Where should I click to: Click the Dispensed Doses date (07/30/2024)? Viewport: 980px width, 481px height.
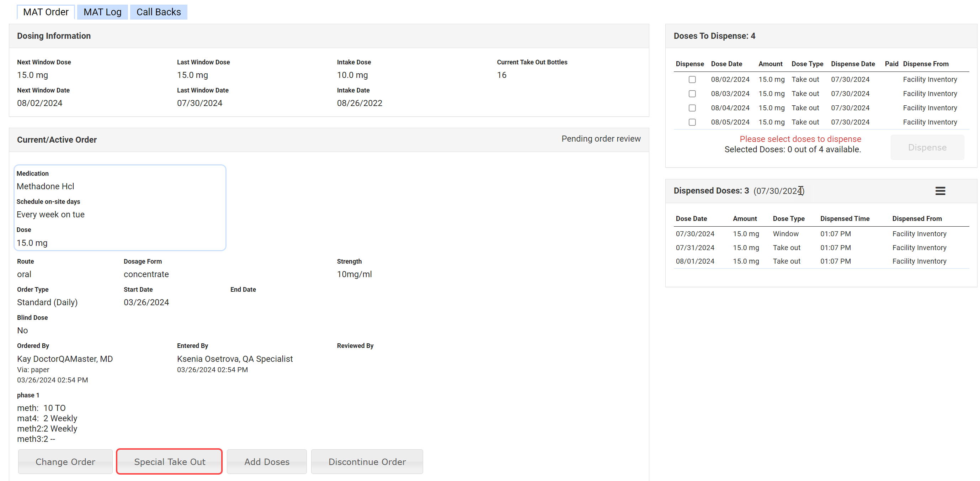pos(778,191)
